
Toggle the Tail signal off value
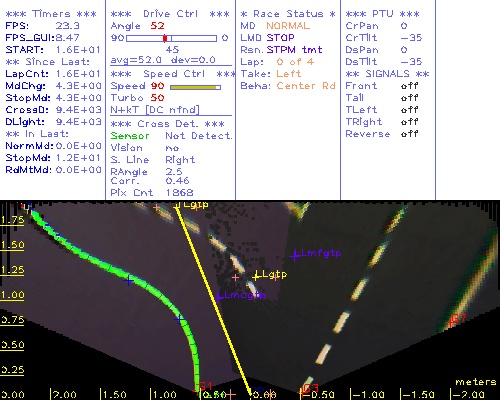410,98
